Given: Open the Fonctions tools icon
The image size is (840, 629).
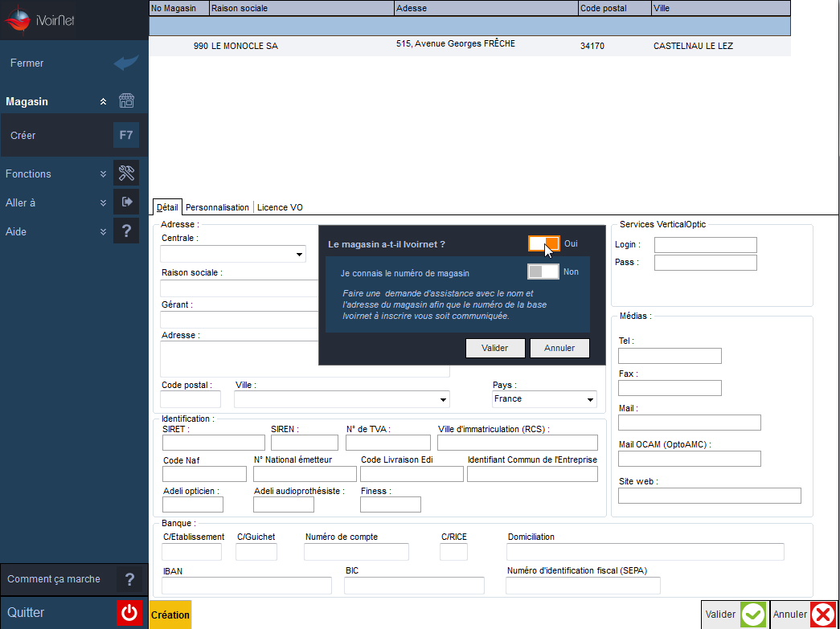Looking at the screenshot, I should tap(126, 173).
